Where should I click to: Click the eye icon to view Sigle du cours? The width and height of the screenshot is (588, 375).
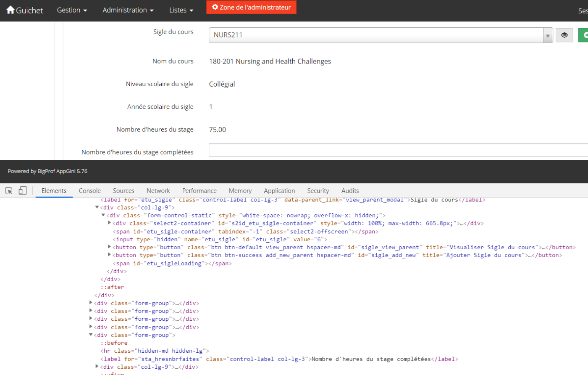tap(564, 35)
